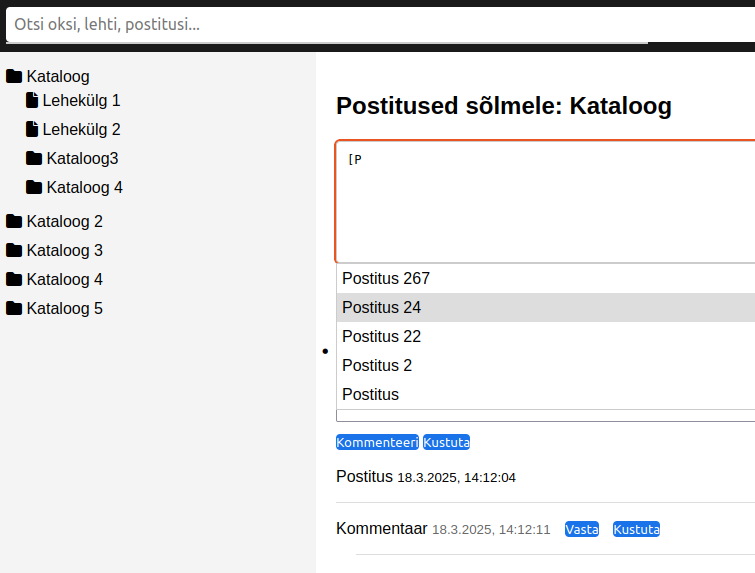
Task: Pick the plain Postitus autocomplete entry
Action: point(370,394)
